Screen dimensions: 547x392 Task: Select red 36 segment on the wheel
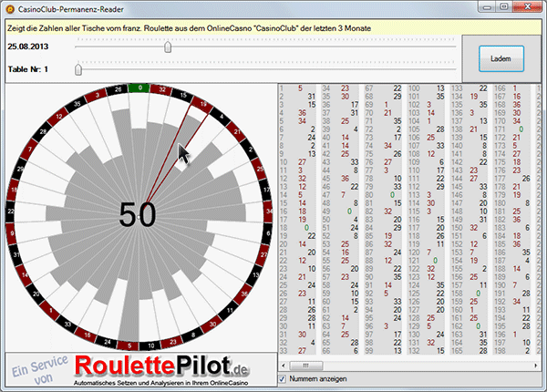coord(243,294)
